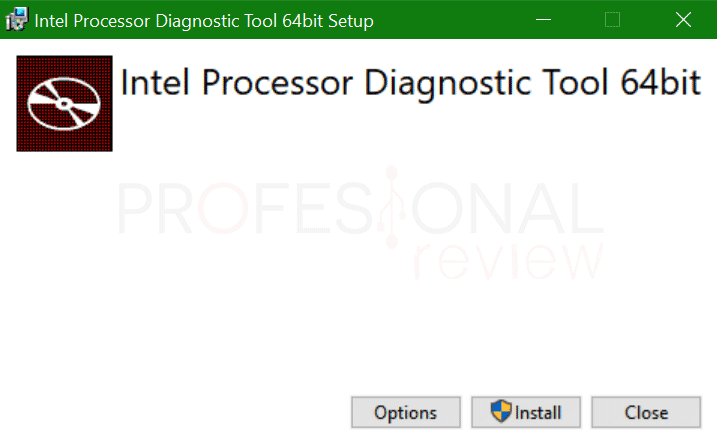Close the window with the title bar X
The width and height of the screenshot is (717, 444).
coord(683,20)
